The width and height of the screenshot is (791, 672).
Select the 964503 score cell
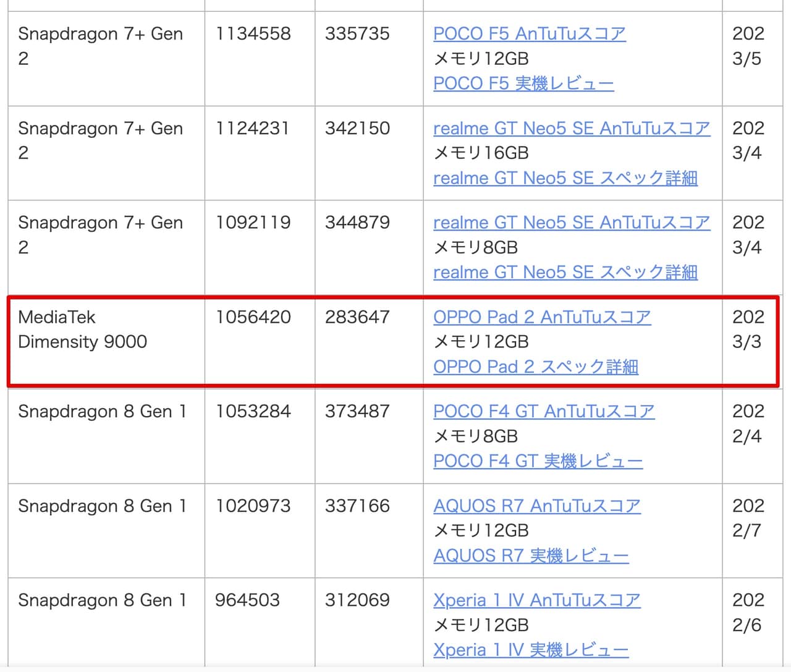click(247, 600)
